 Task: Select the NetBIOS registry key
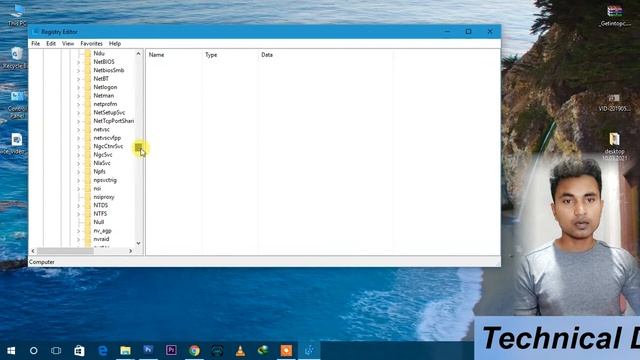[x=104, y=62]
